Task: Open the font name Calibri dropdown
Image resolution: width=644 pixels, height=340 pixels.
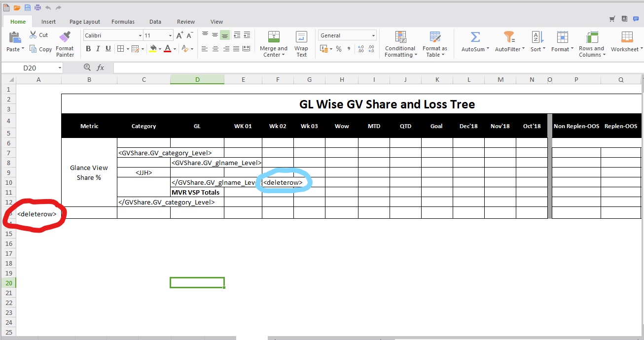Action: click(140, 35)
